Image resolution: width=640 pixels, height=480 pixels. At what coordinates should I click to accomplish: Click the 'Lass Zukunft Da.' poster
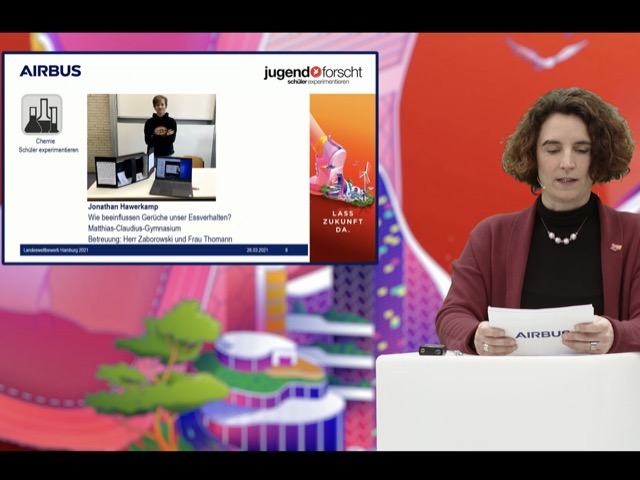(342, 176)
